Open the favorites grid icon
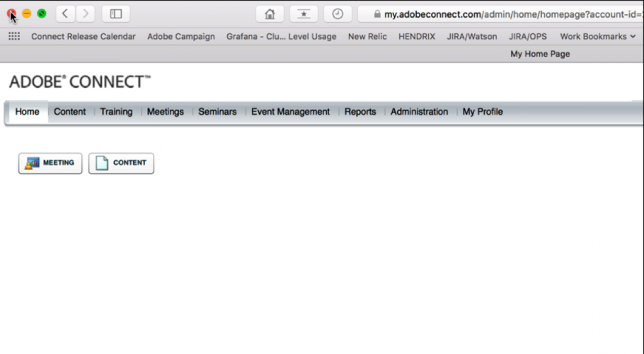This screenshot has width=644, height=354. 14,37
